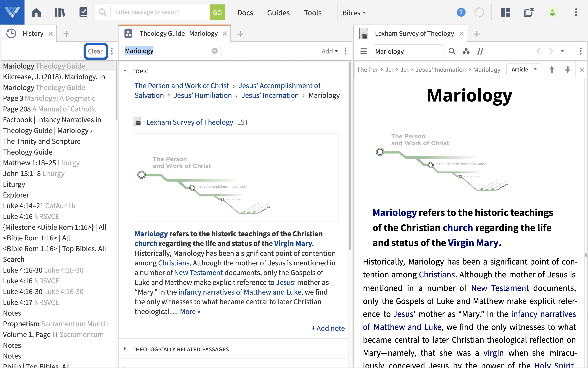Open 'Matthew 1:18–25 Liturgy' history entry
The height and width of the screenshot is (368, 588).
41,163
